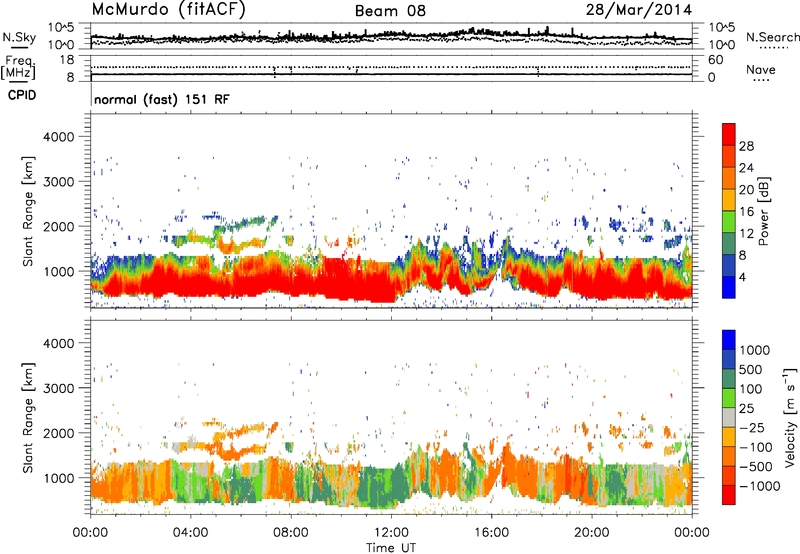This screenshot has height=554, width=800.
Task: Pick the dark green 100–500 velocity segment
Action: coord(729,379)
